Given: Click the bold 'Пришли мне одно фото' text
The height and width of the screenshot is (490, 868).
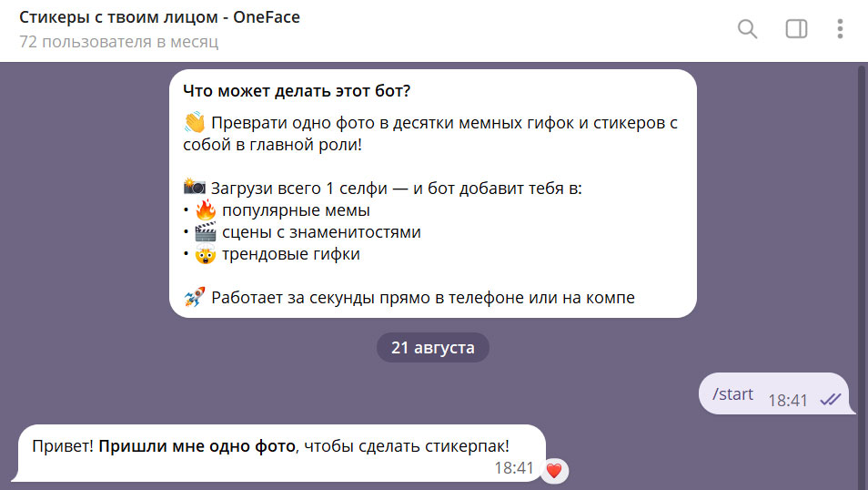Looking at the screenshot, I should tap(197, 446).
